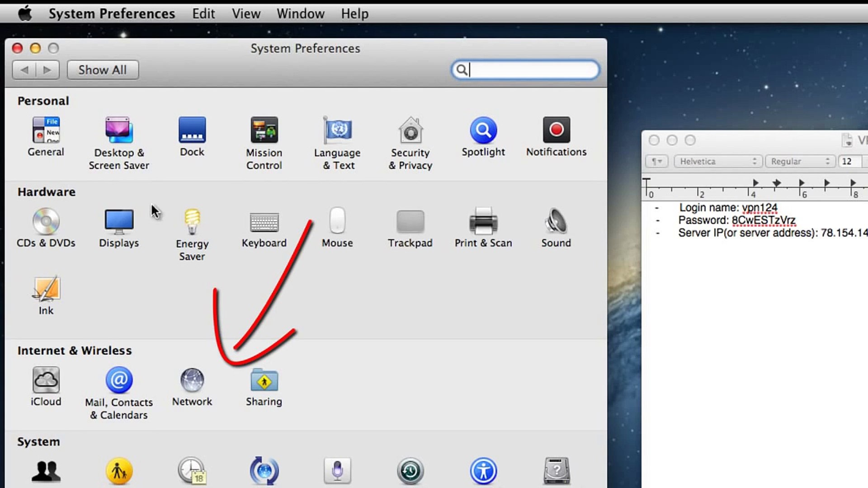Viewport: 868px width, 488px height.
Task: Click the back navigation arrow button
Action: tap(24, 70)
